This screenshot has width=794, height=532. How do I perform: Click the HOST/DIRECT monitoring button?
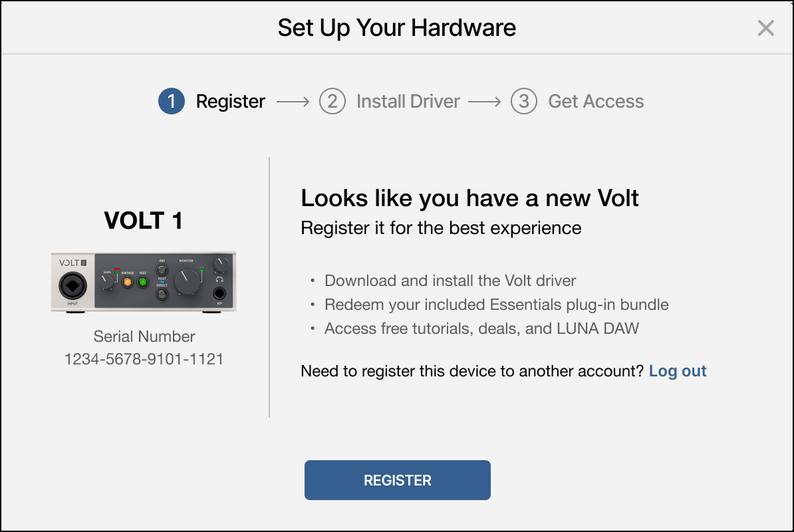(x=162, y=294)
